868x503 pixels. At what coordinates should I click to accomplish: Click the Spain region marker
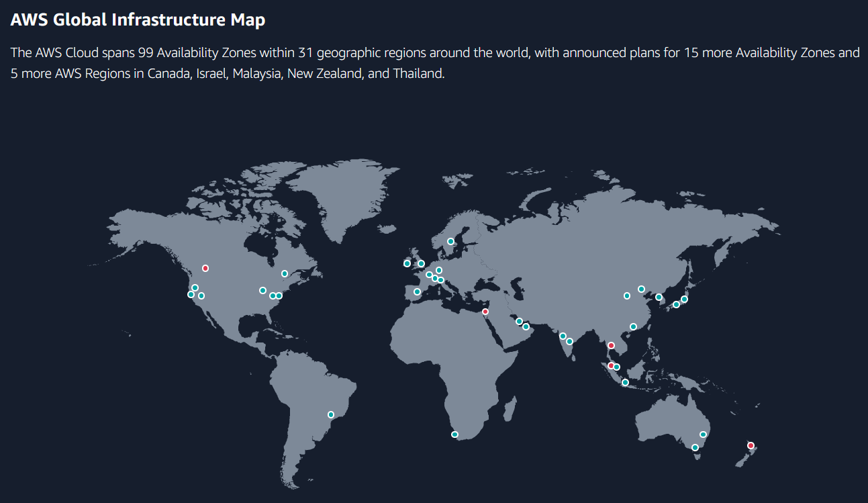coord(417,291)
